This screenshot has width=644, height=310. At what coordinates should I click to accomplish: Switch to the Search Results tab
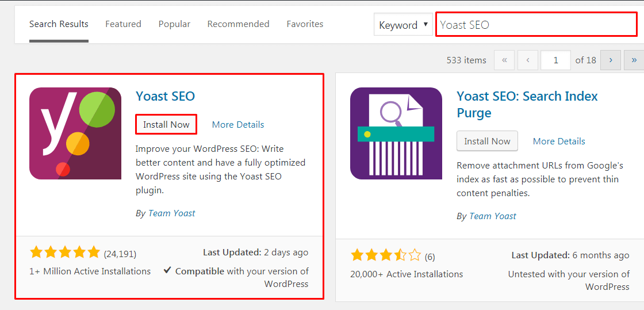[59, 24]
